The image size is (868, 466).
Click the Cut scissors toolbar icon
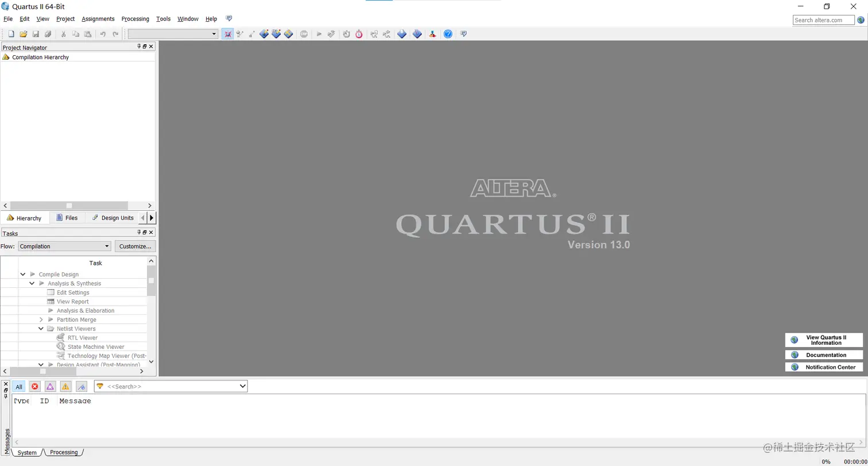point(63,34)
